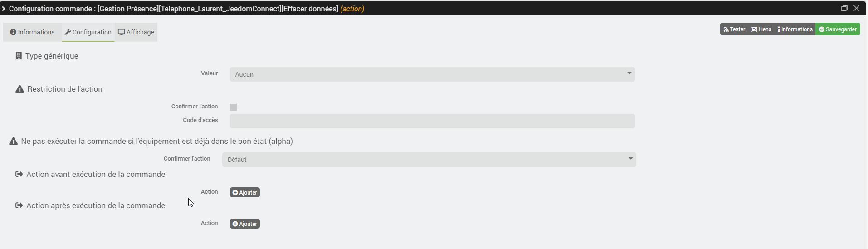This screenshot has width=868, height=249.
Task: Toggle the Confirmer l'action checkbox
Action: click(x=233, y=107)
